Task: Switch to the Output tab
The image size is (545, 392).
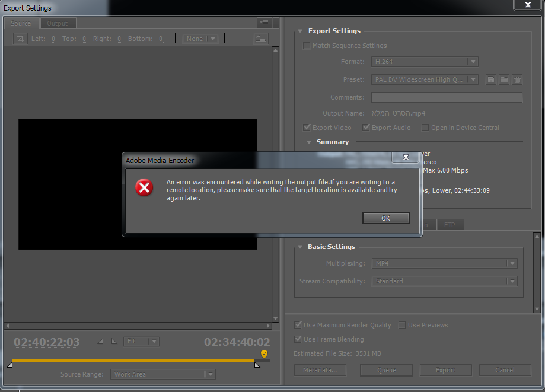Action: (58, 23)
